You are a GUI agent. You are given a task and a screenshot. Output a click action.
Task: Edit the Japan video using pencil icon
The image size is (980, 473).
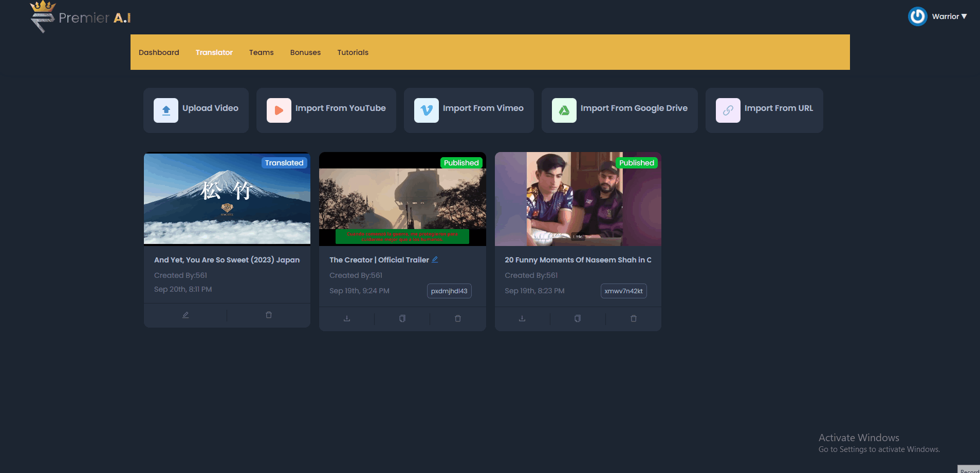(x=186, y=315)
